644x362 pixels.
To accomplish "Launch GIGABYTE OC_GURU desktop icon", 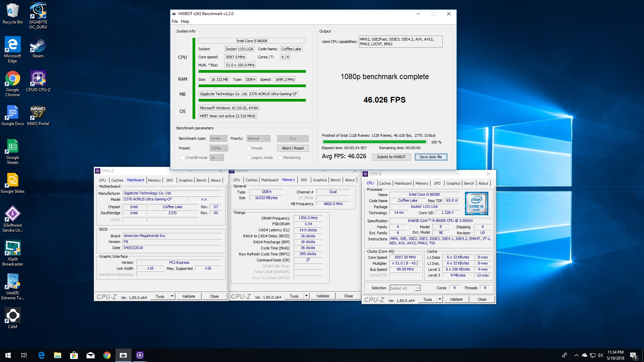I will coord(38,16).
